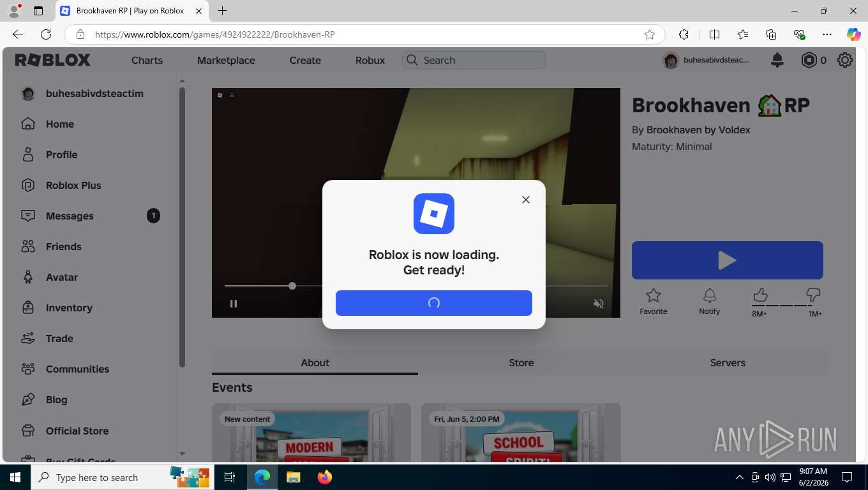The image size is (868, 490).
Task: Open browser settings and more menu
Action: click(x=827, y=34)
